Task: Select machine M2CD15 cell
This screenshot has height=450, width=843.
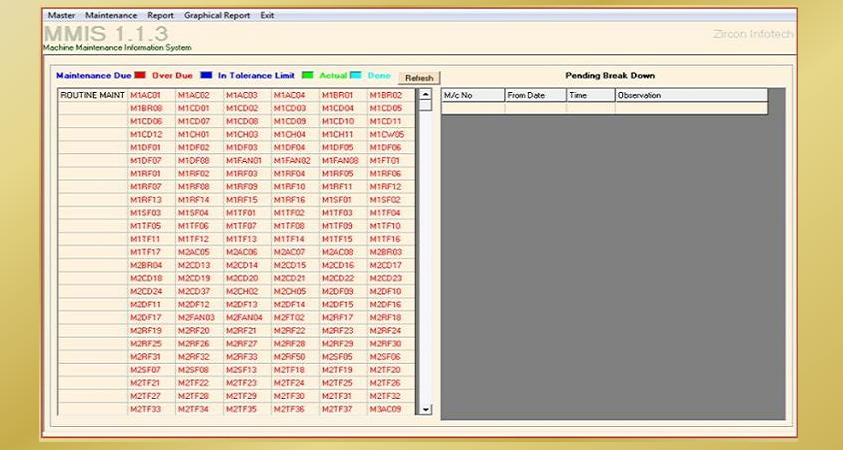Action: click(x=295, y=265)
